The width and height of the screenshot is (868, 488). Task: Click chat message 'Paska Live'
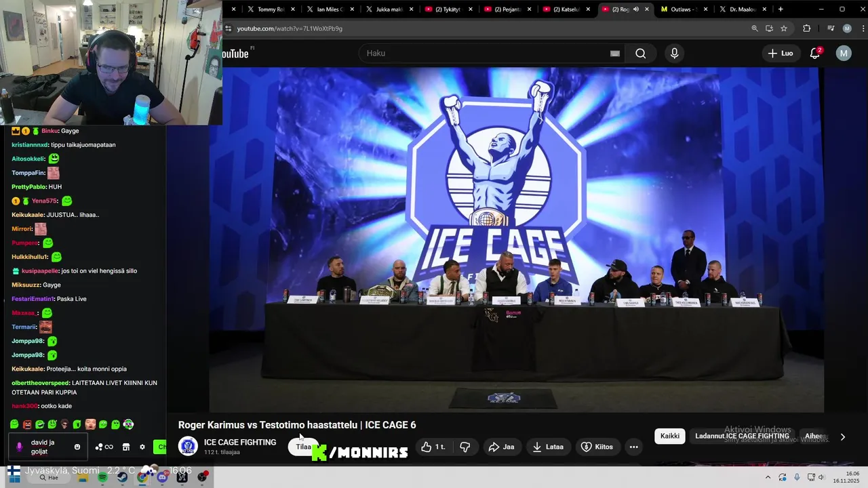coord(71,299)
